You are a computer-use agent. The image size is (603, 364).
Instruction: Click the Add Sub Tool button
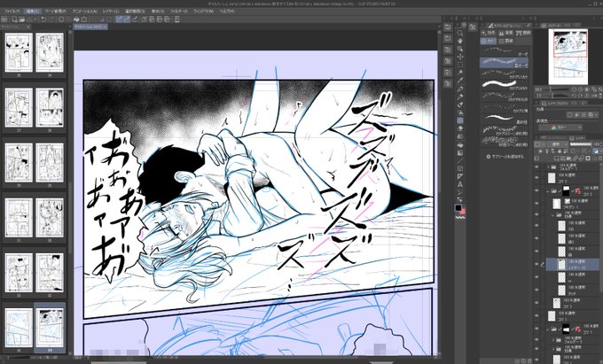505,157
